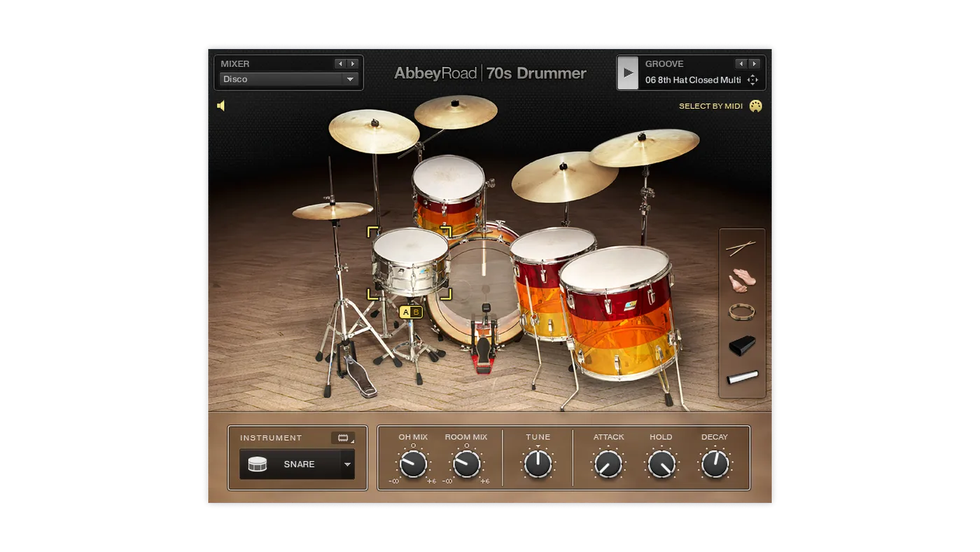Click the "Abbey Road 70s Drummer" title
Viewport: 980px width, 552px height.
[x=490, y=73]
